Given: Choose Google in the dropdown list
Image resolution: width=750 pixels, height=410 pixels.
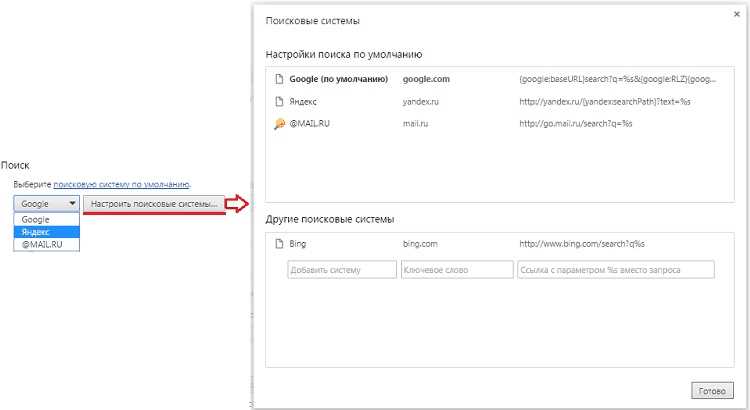Looking at the screenshot, I should click(46, 220).
